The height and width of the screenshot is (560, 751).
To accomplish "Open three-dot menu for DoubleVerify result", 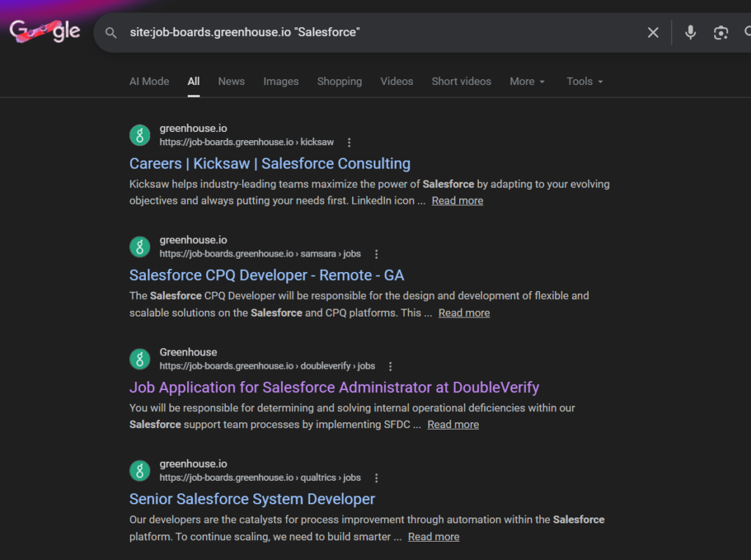I will click(390, 366).
